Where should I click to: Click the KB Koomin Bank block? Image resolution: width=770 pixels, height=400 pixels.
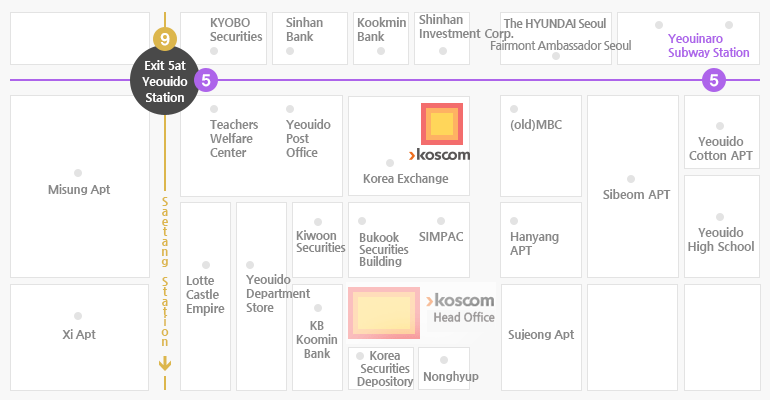[317, 338]
